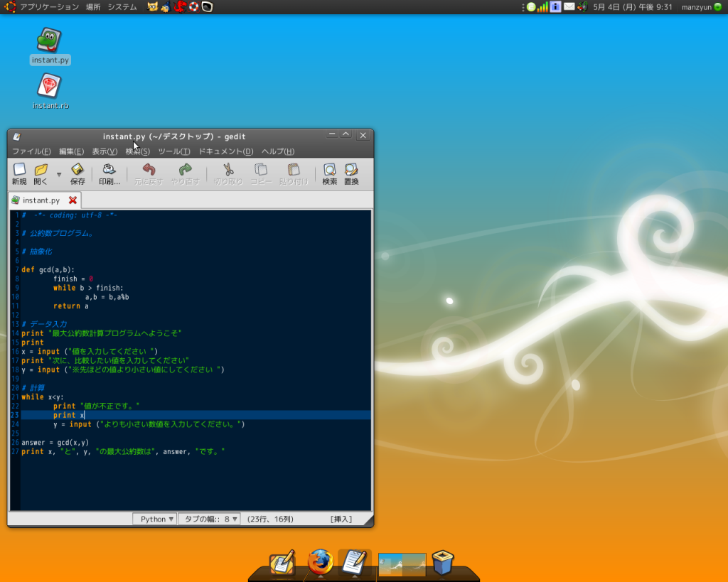
Task: Open the アプリケーション menu in top panel
Action: [49, 7]
